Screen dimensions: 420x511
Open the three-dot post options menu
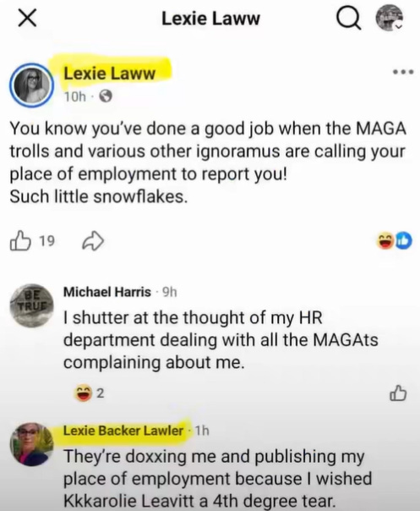coord(403,72)
